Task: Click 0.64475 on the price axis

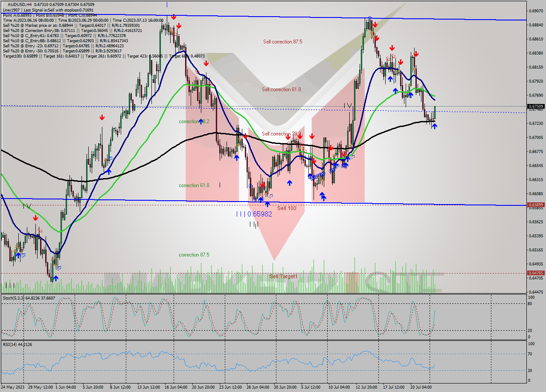Action: coord(536,292)
